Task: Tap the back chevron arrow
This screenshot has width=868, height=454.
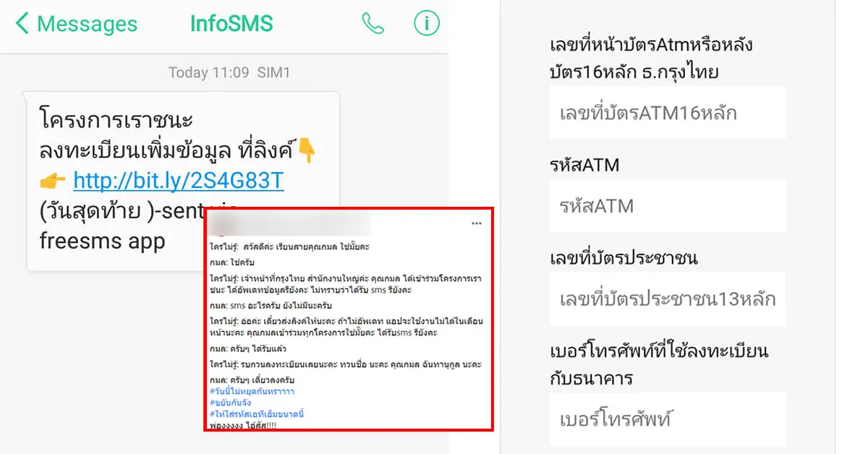Action: [x=22, y=24]
